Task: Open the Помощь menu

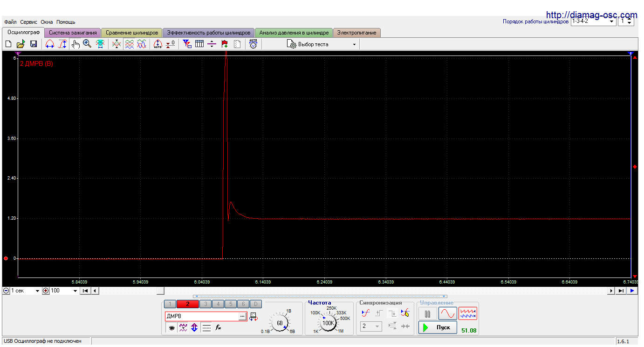Action: (66, 22)
